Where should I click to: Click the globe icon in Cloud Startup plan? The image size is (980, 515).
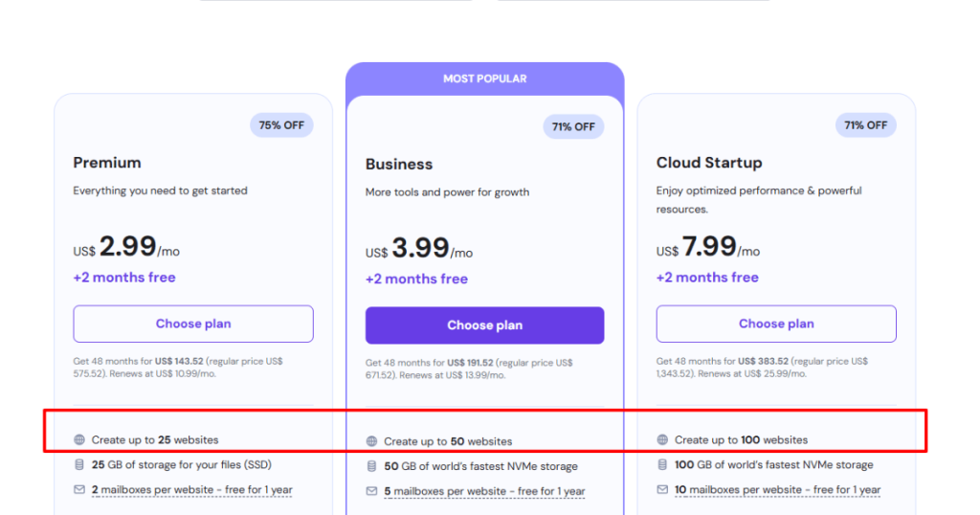tap(662, 440)
